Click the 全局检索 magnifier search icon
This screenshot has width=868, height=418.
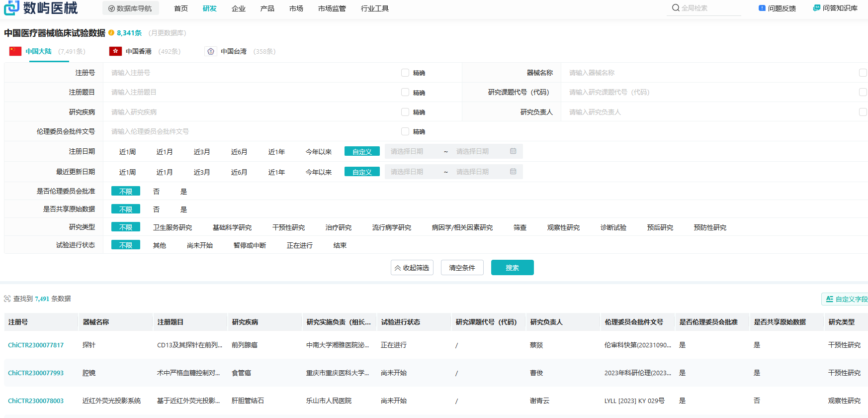point(676,8)
